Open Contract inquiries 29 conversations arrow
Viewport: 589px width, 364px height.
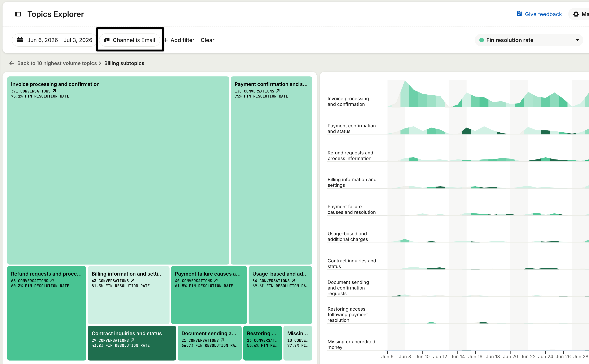click(133, 340)
